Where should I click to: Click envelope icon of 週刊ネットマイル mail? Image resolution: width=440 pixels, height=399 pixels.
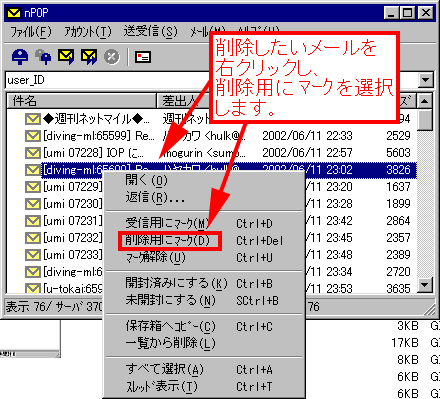[x=32, y=119]
